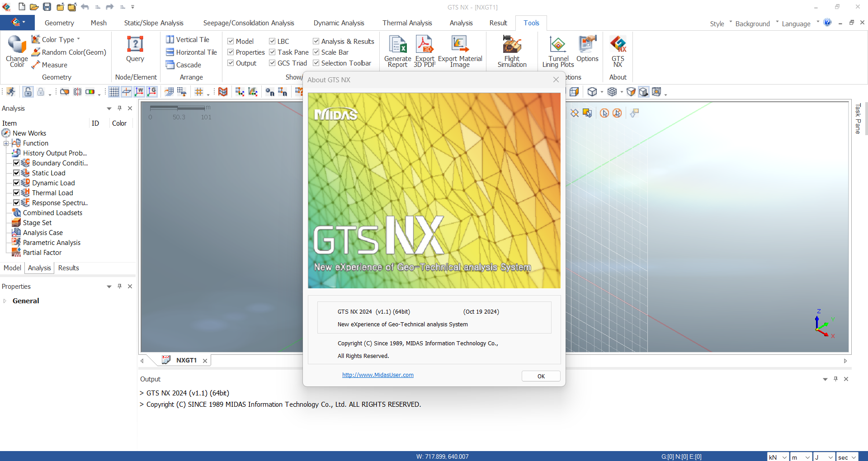The height and width of the screenshot is (461, 868).
Task: Switch to Static/Slope Analysis tab
Action: coord(154,23)
